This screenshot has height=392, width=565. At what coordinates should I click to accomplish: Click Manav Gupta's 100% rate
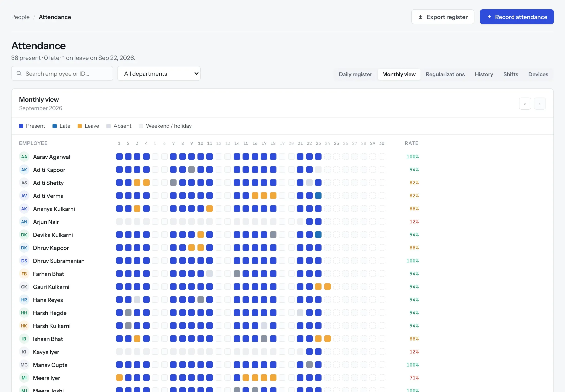coord(412,365)
